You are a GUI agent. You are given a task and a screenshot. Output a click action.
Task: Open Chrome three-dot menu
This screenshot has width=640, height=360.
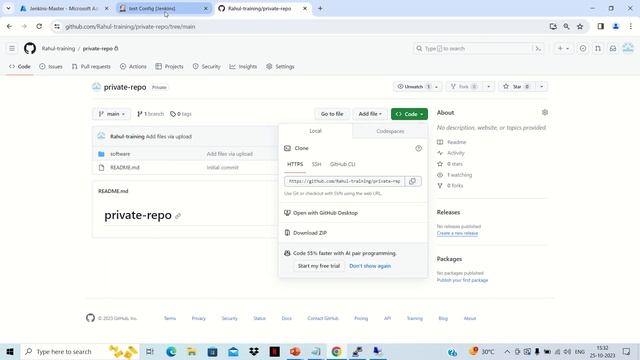point(631,27)
